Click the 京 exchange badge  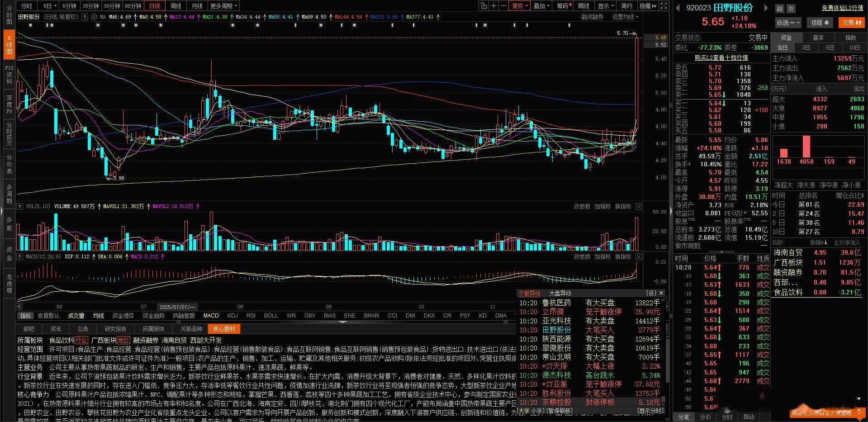[x=791, y=9]
